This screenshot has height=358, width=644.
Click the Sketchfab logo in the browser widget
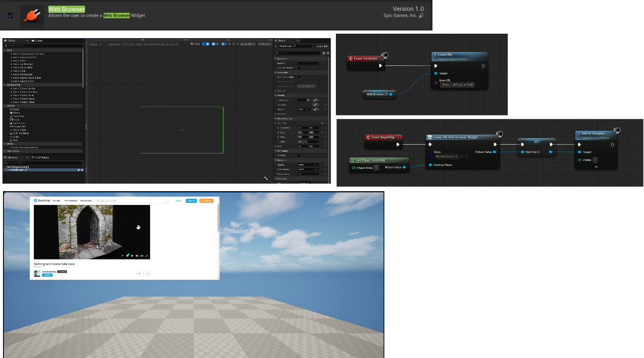[x=42, y=201]
